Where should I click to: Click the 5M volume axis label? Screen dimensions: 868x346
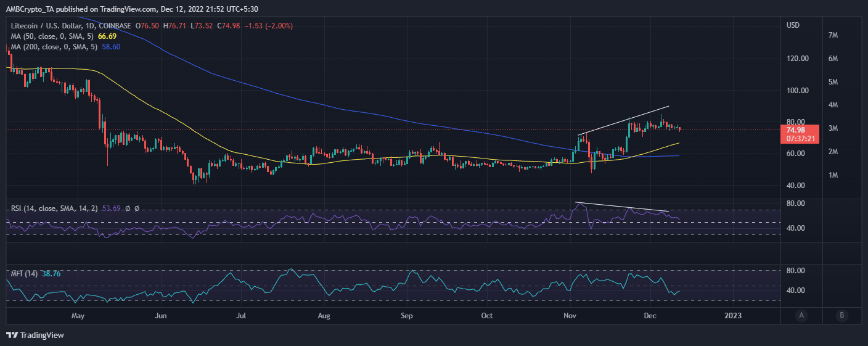pyautogui.click(x=833, y=82)
